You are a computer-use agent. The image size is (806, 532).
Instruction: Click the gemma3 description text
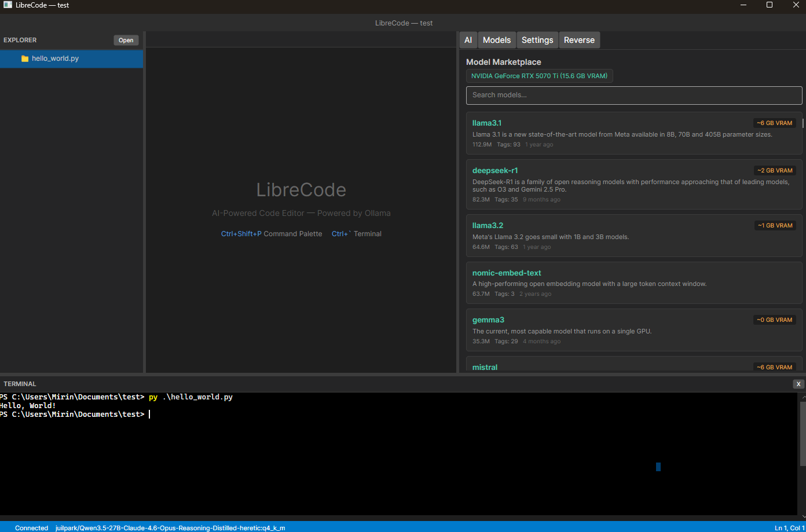562,331
